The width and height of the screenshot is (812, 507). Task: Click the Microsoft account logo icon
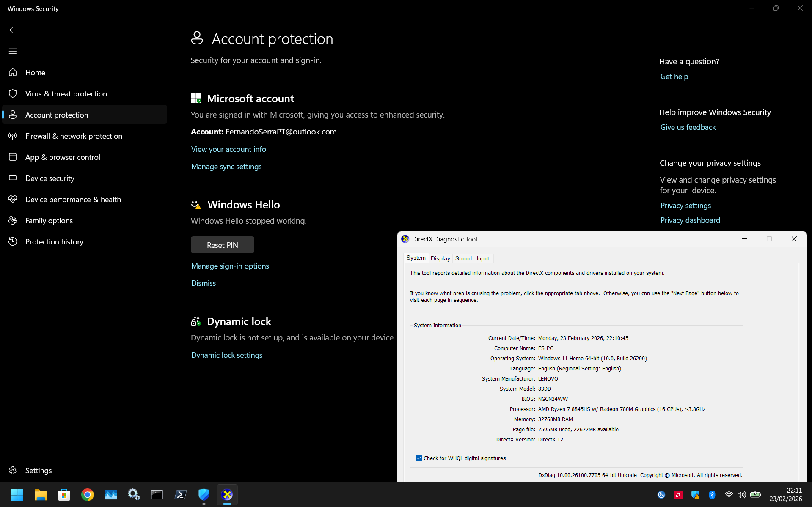click(196, 98)
